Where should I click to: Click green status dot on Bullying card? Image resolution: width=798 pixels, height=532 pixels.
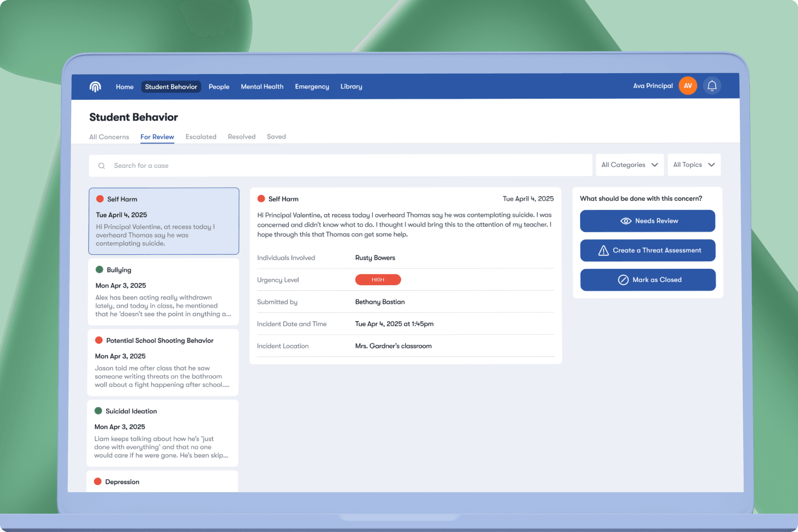tap(99, 270)
